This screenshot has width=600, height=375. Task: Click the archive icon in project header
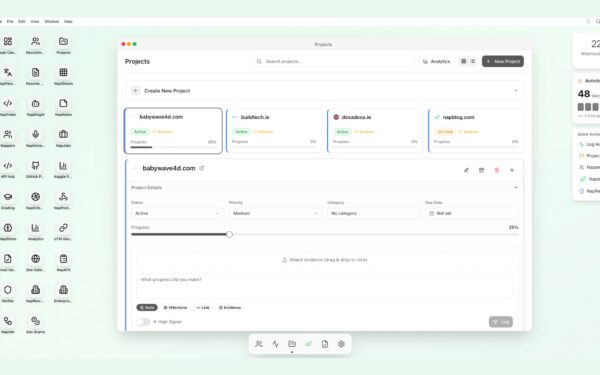481,170
